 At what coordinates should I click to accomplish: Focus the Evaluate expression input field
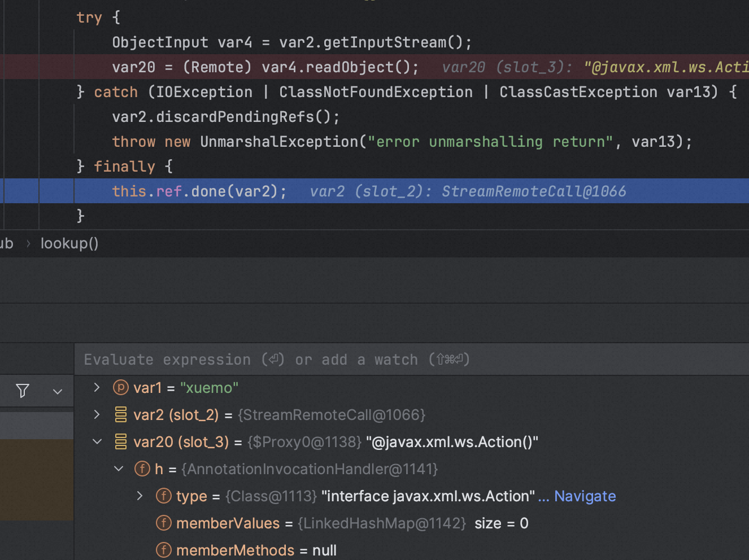[x=411, y=360]
